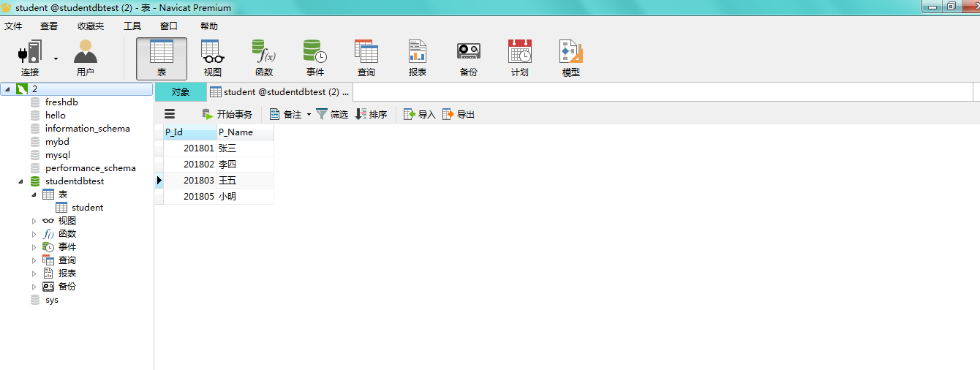The height and width of the screenshot is (370, 980).
Task: Select the name cell 李四
Action: [x=245, y=164]
